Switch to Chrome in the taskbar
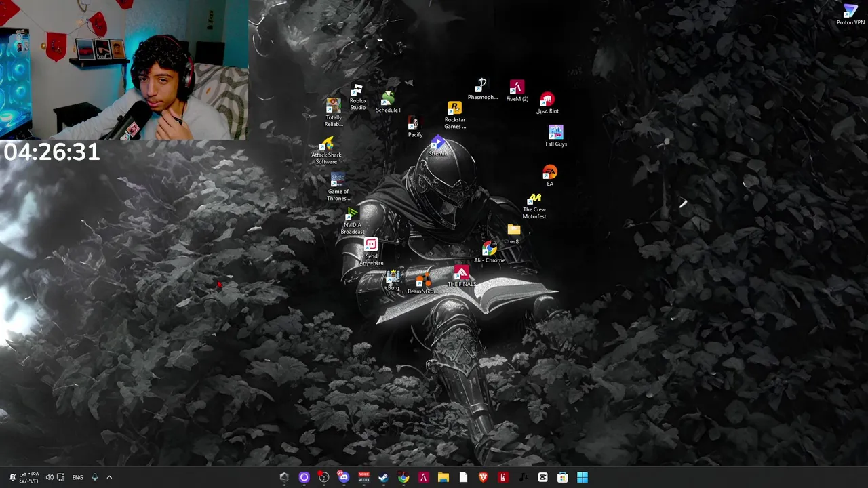Screen dimensions: 868x488 click(x=403, y=477)
